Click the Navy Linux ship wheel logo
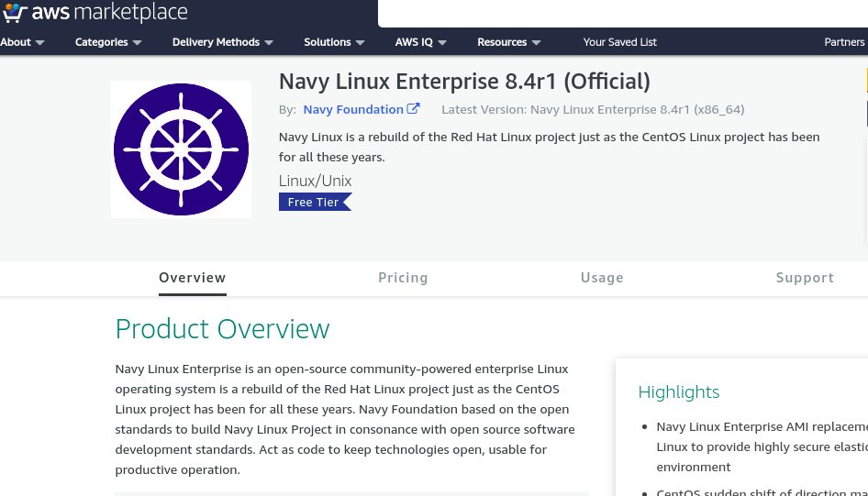 coord(181,149)
